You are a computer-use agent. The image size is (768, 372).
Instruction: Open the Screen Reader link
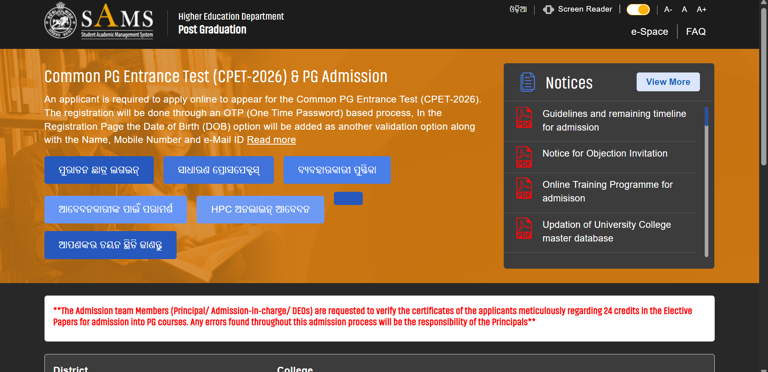(585, 9)
